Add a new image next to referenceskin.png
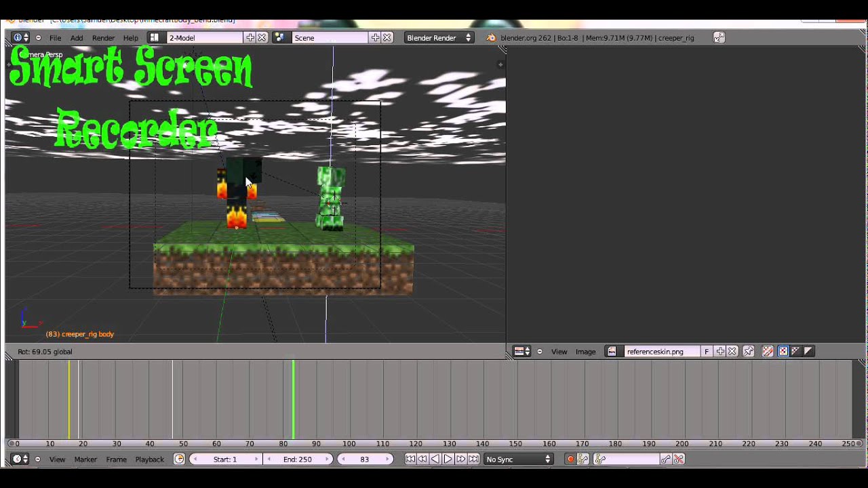The height and width of the screenshot is (488, 868). (720, 351)
